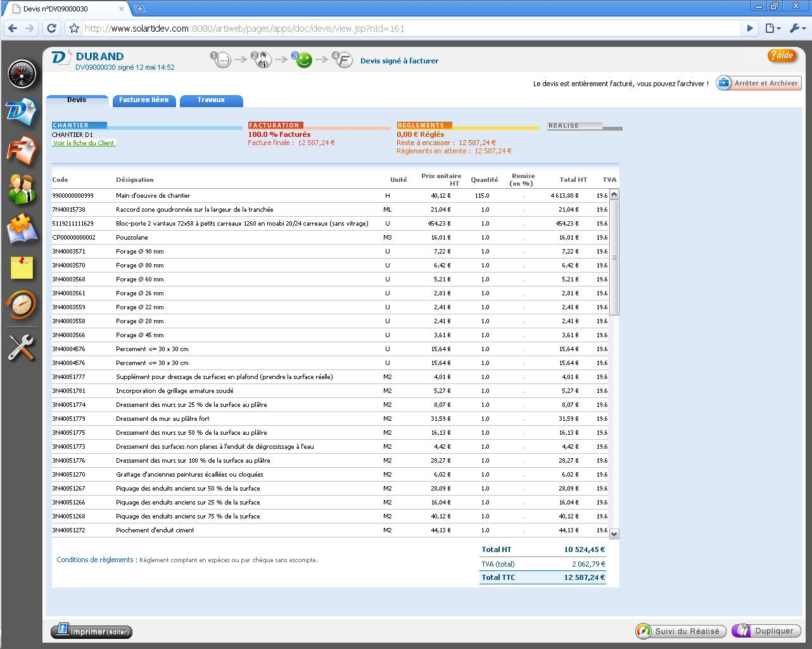The height and width of the screenshot is (649, 812).
Task: Select row Grattage d'anciennes peintures écaillées
Action: pos(330,475)
